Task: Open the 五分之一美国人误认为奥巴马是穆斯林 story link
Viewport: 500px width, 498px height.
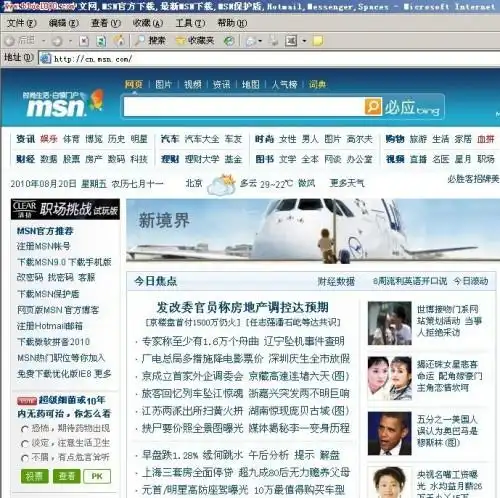Action: coord(447,431)
